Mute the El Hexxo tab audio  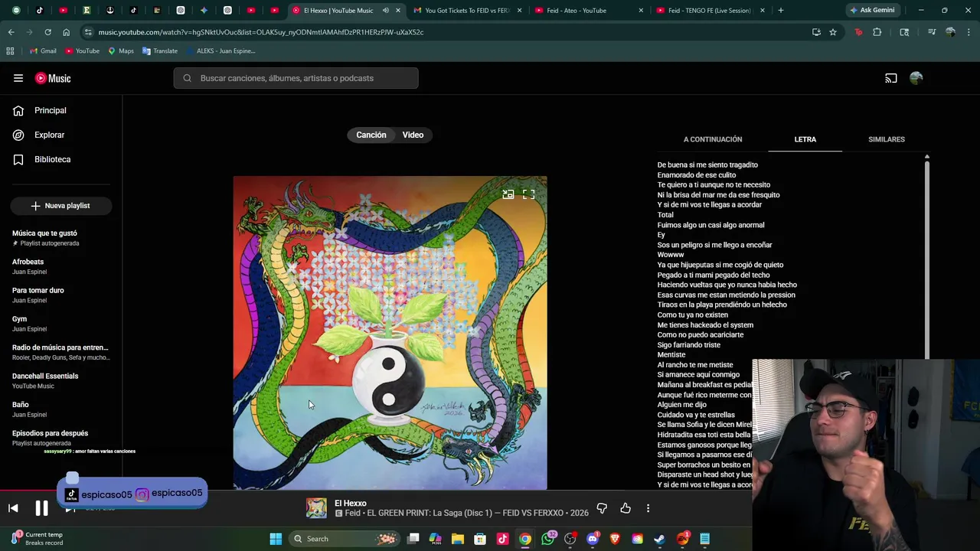pos(386,11)
